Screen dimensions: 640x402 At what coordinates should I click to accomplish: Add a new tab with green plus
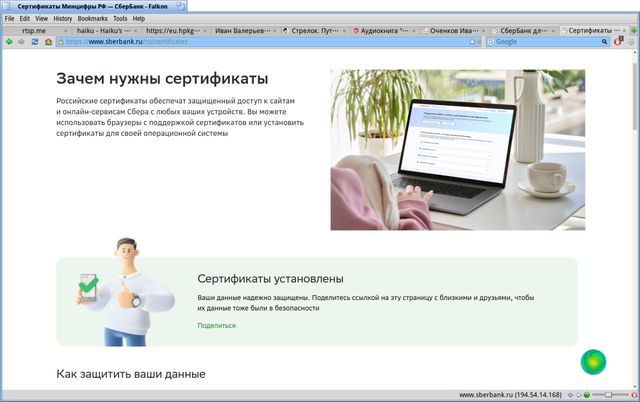tap(634, 31)
